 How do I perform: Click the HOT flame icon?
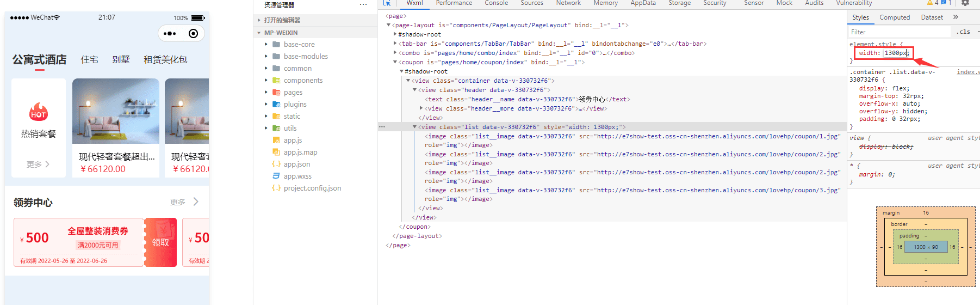click(x=39, y=112)
